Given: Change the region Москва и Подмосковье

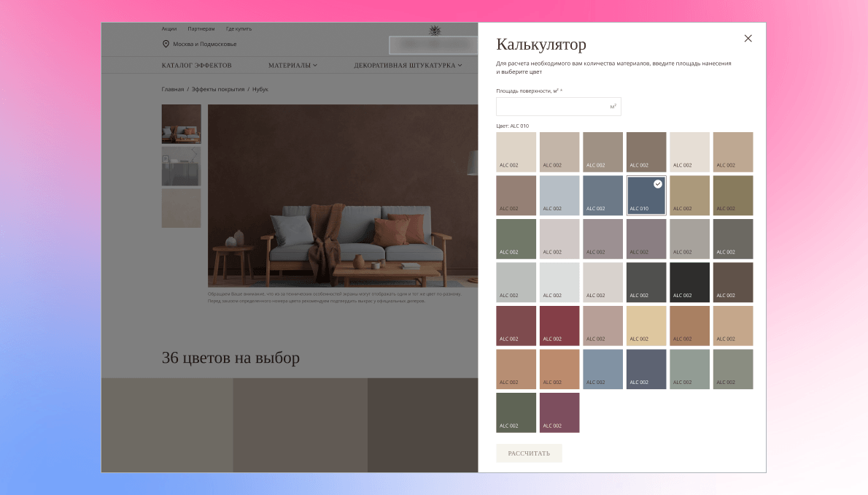Looking at the screenshot, I should point(204,44).
